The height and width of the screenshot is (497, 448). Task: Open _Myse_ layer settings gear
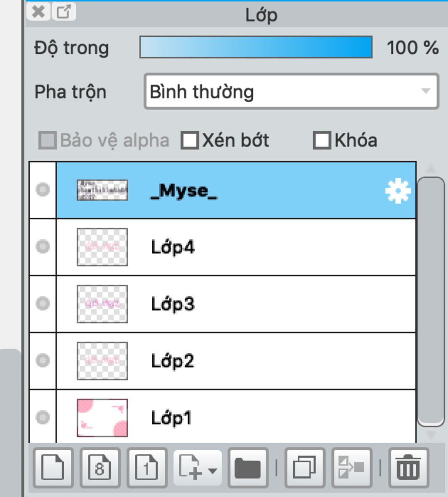pyautogui.click(x=398, y=190)
